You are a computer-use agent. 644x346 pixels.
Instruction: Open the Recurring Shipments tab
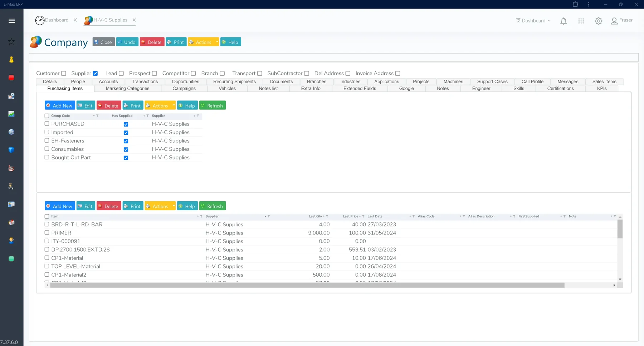pos(235,81)
